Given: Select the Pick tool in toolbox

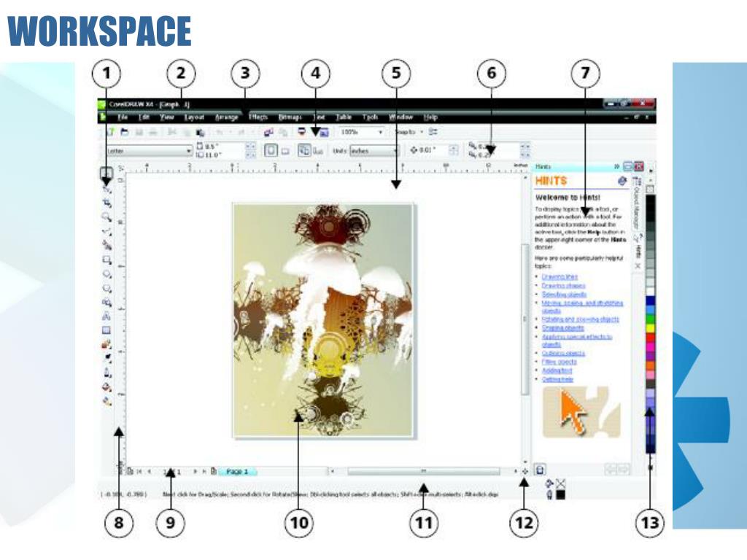Looking at the screenshot, I should (x=106, y=174).
